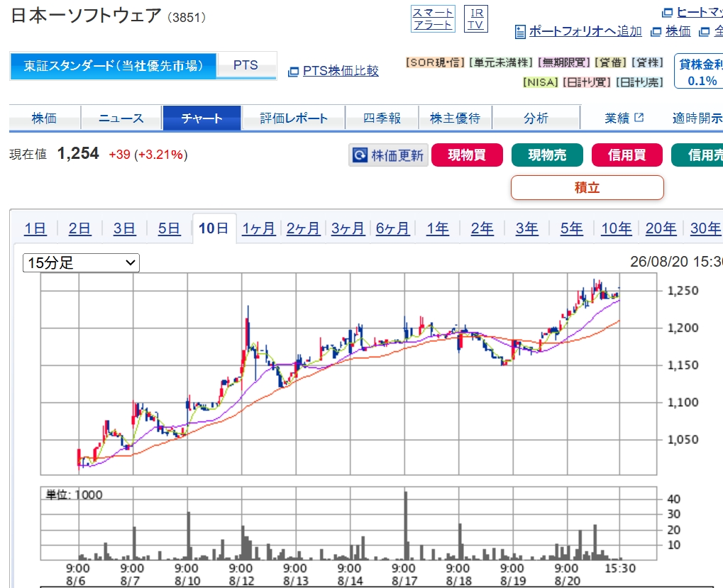723x588 pixels.
Task: Switch to the PTS market tab
Action: 245,65
